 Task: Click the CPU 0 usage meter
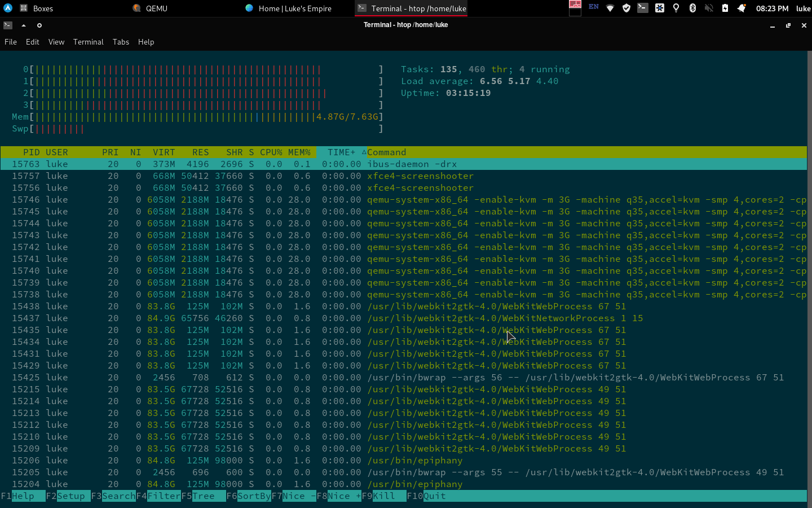(x=204, y=69)
